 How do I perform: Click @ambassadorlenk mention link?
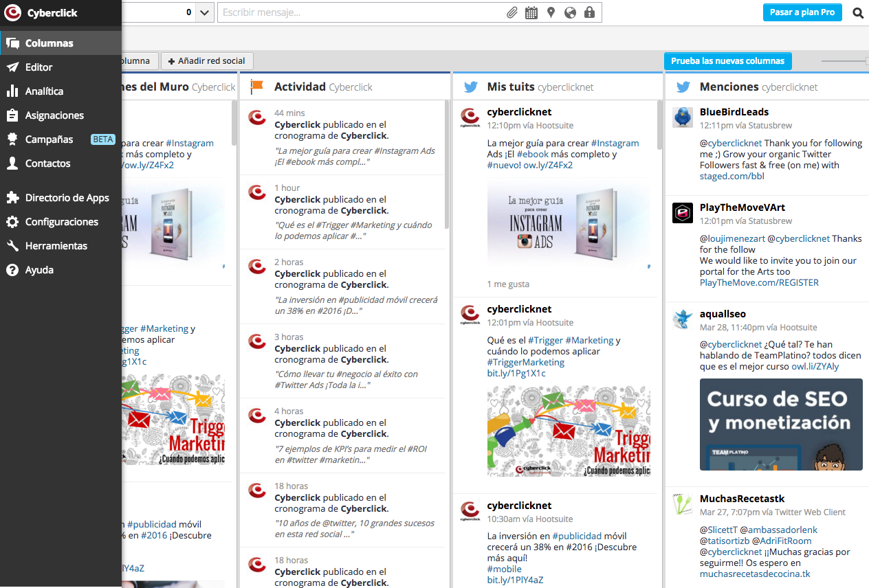click(x=779, y=530)
